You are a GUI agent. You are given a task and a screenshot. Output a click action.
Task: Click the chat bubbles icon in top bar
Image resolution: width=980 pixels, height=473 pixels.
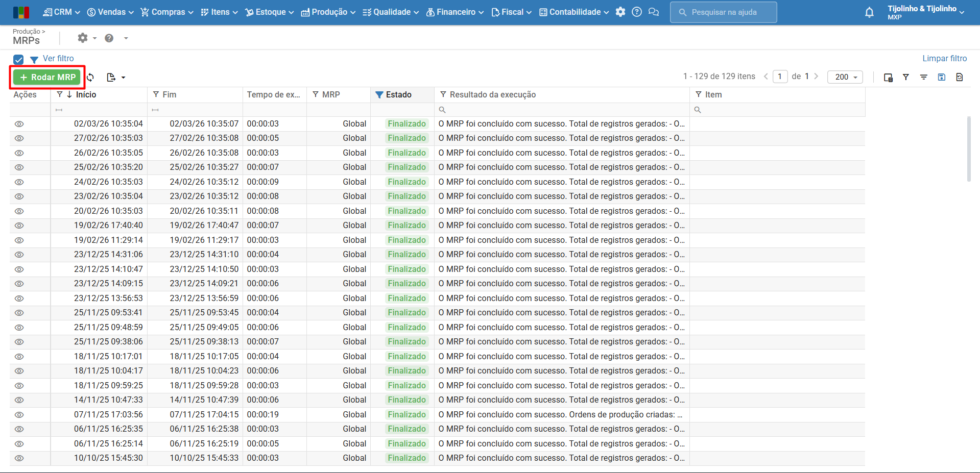653,12
